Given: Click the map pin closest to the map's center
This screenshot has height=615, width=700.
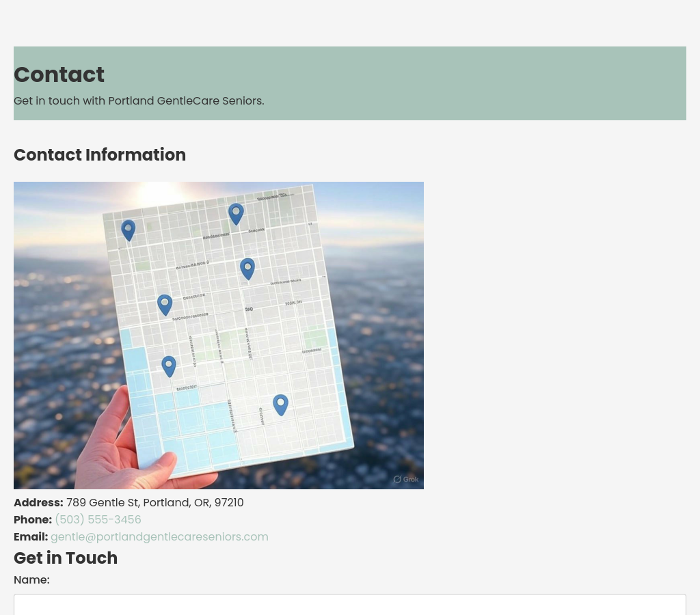Looking at the screenshot, I should tap(247, 269).
